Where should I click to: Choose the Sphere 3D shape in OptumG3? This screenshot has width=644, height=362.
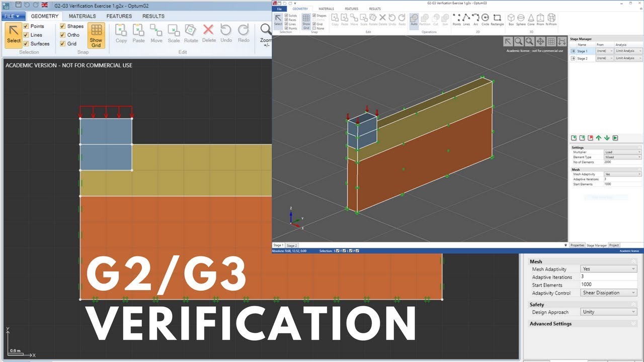coord(521,20)
